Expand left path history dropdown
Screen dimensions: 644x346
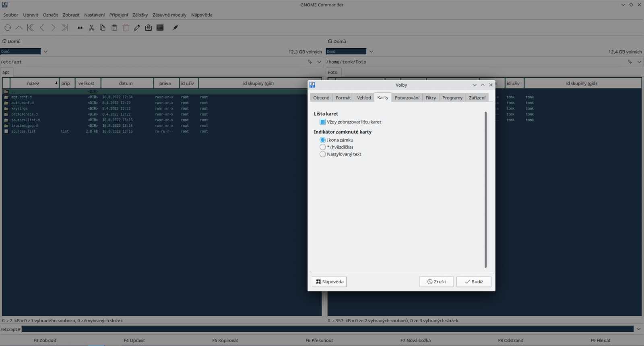(x=319, y=62)
